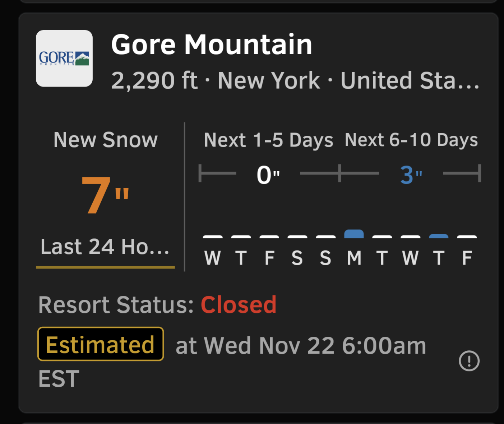Click the 0-inch forecast total
This screenshot has height=424, width=504.
pyautogui.click(x=268, y=175)
